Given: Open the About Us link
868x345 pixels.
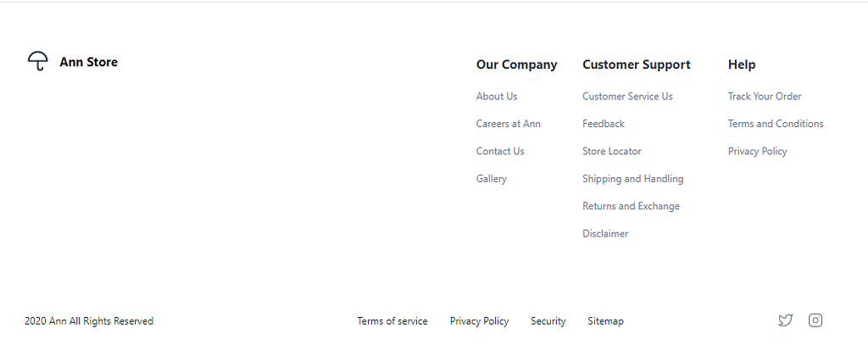Looking at the screenshot, I should coord(497,97).
